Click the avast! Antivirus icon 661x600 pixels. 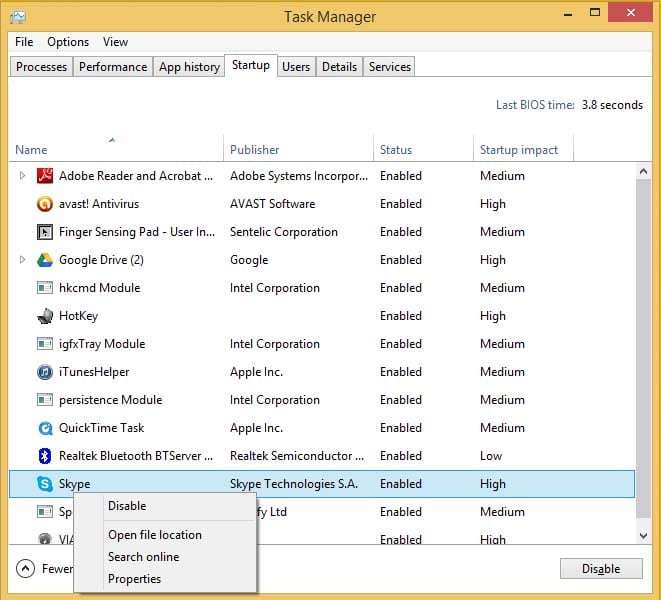45,204
